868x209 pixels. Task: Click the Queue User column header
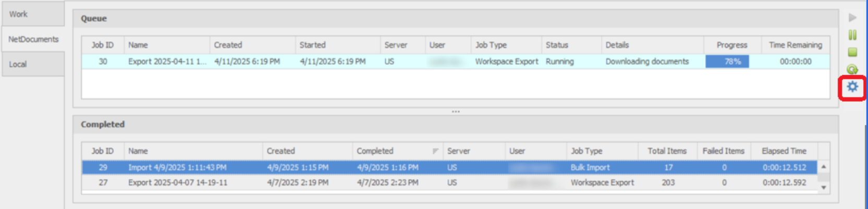[x=448, y=45]
